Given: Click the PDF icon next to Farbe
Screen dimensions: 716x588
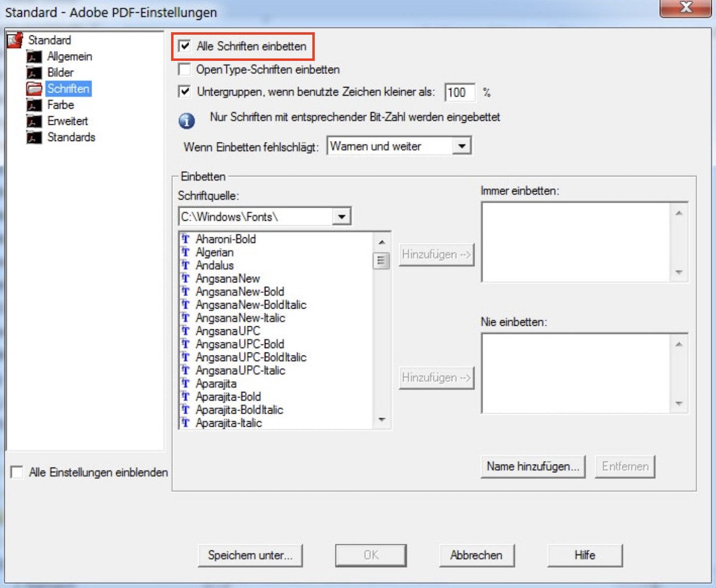Looking at the screenshot, I should 34,105.
